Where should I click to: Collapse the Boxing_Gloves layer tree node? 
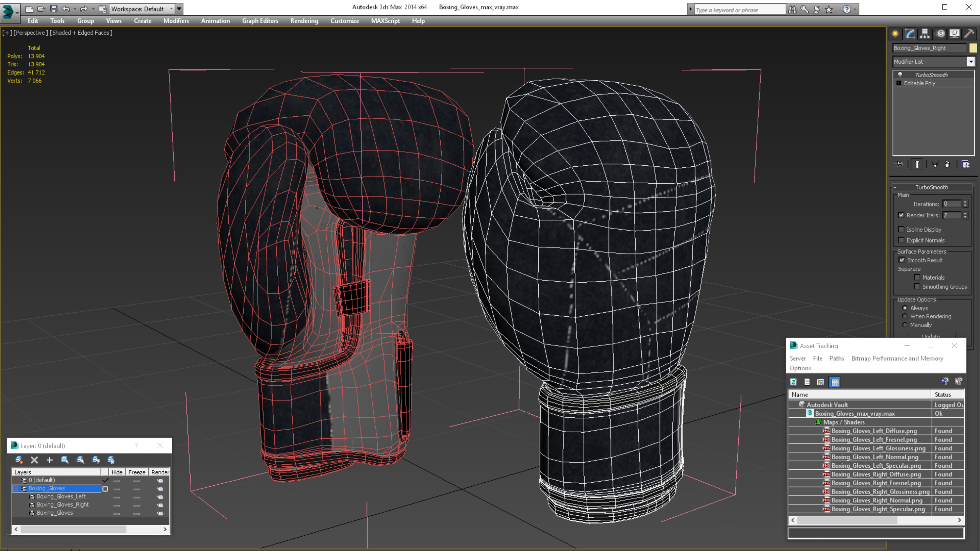(16, 488)
